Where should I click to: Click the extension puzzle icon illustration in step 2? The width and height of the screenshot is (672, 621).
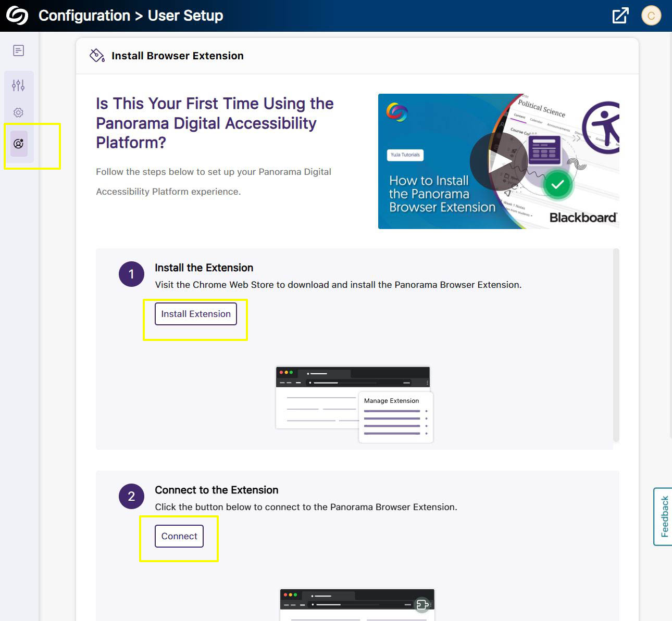(422, 604)
